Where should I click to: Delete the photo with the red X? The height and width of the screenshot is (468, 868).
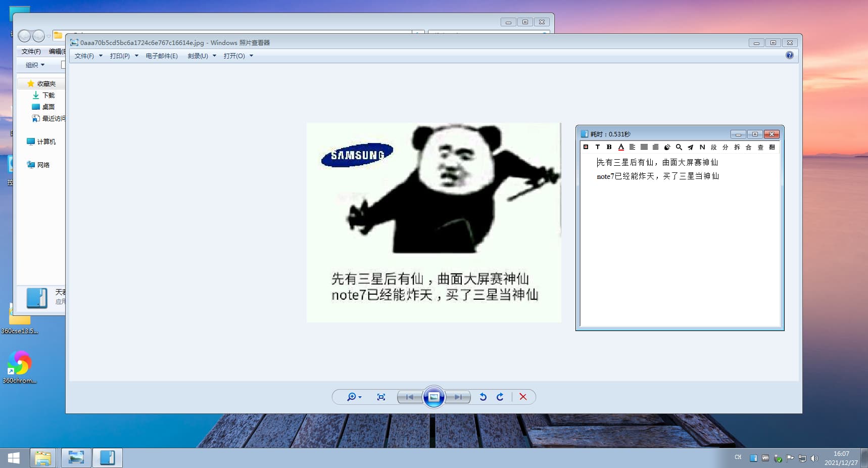point(523,397)
